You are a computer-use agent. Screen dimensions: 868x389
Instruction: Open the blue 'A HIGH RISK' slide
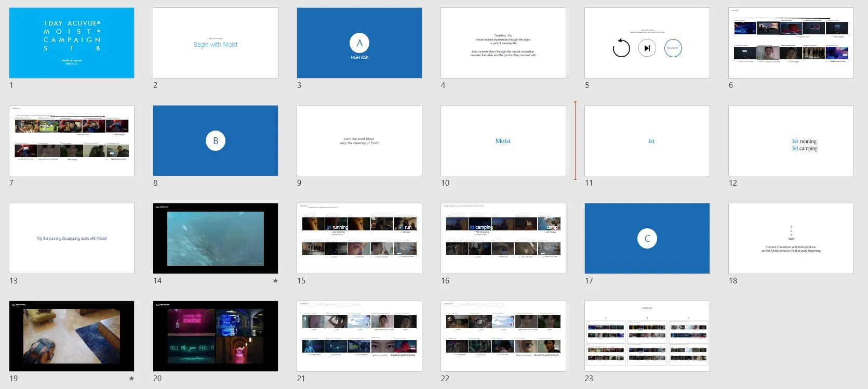(359, 43)
